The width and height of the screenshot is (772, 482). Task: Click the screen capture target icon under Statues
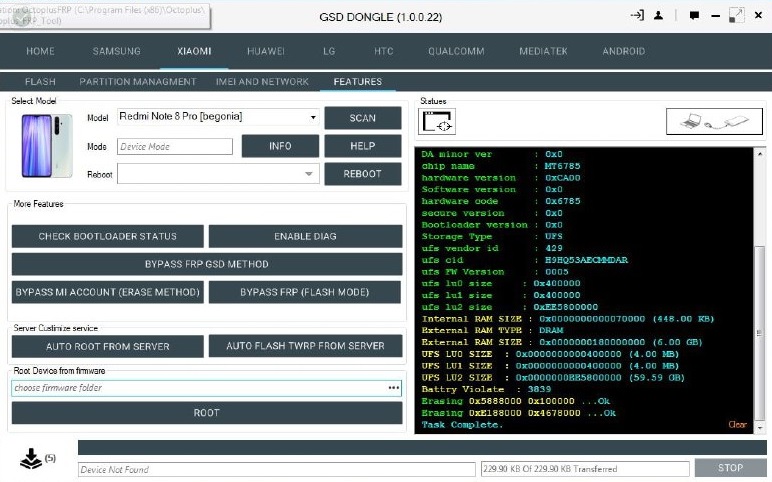tap(437, 122)
